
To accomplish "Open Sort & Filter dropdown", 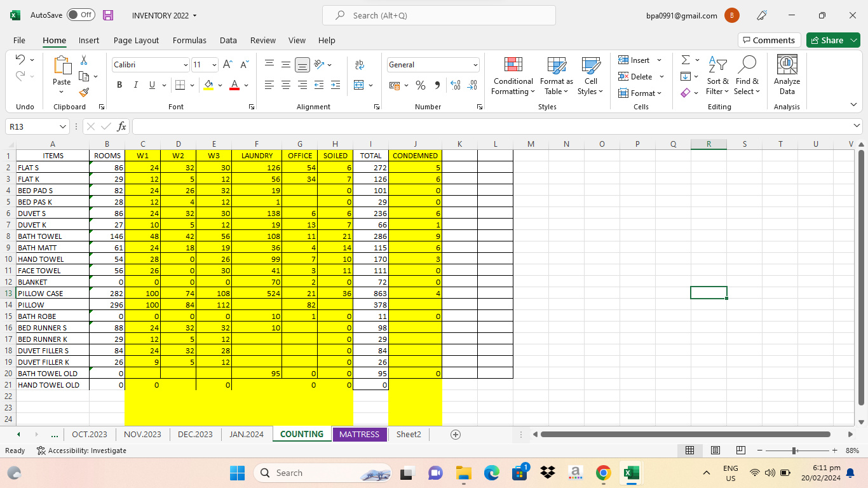I will [718, 75].
